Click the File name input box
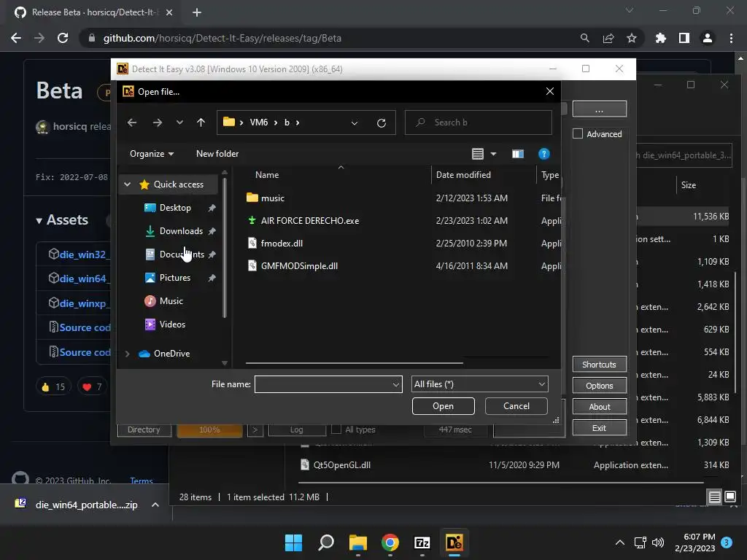 tap(324, 384)
